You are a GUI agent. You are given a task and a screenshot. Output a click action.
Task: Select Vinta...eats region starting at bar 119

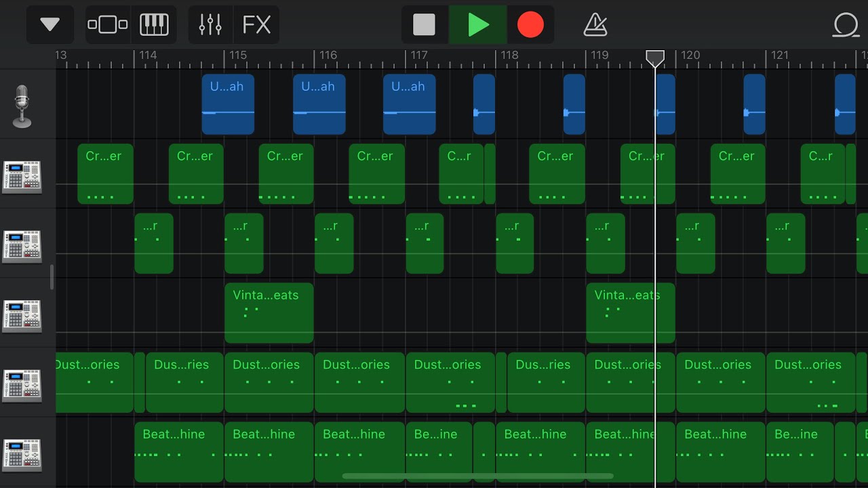[631, 313]
